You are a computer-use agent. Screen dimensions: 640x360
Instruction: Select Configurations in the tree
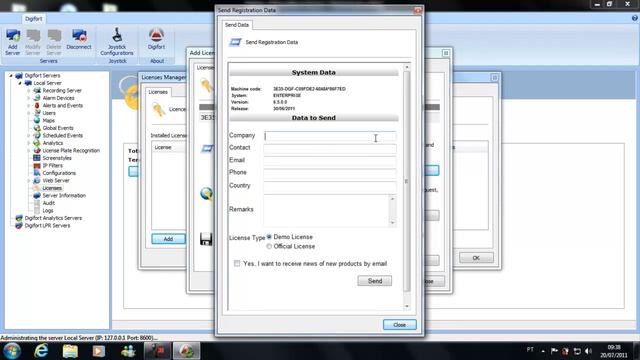(59, 173)
